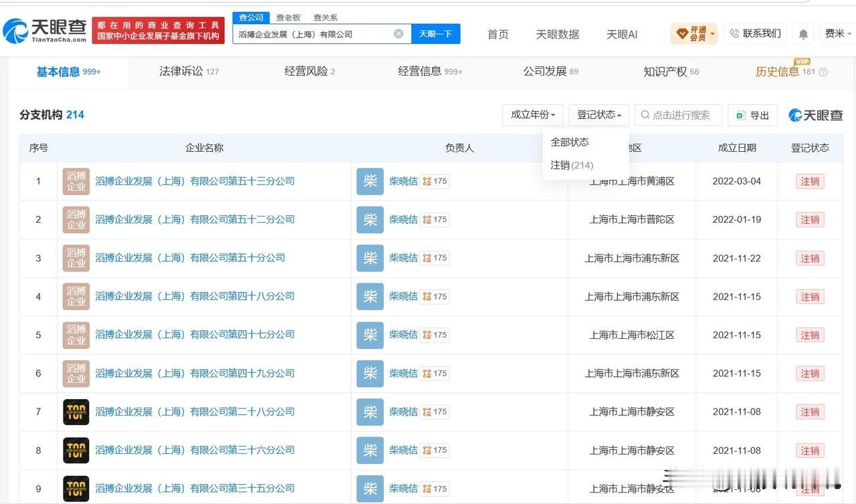Screen dimensions: 856x504
Task: Click 上海市上海市黄浦区 region cell
Action: click(x=632, y=181)
